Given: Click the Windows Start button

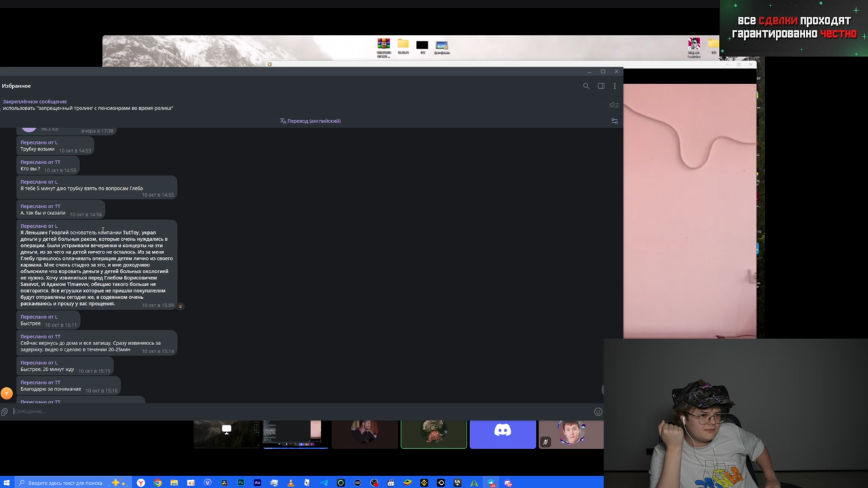Looking at the screenshot, I should click(x=7, y=483).
